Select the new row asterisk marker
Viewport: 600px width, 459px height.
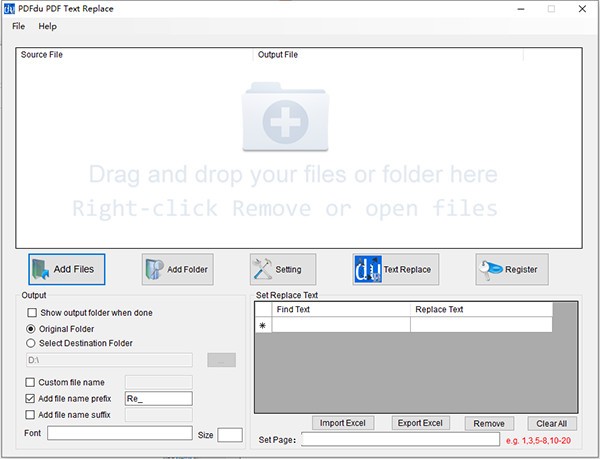click(x=263, y=325)
